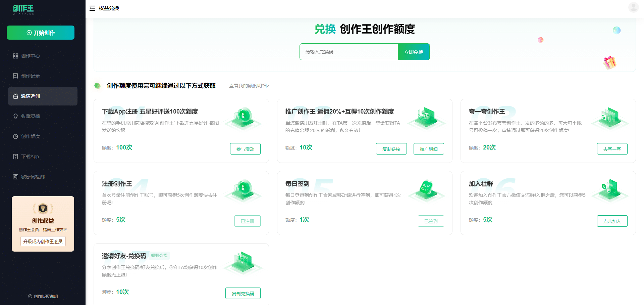The image size is (644, 305).
Task: Upgrade via 升级成为创作王会员
Action: (43, 241)
